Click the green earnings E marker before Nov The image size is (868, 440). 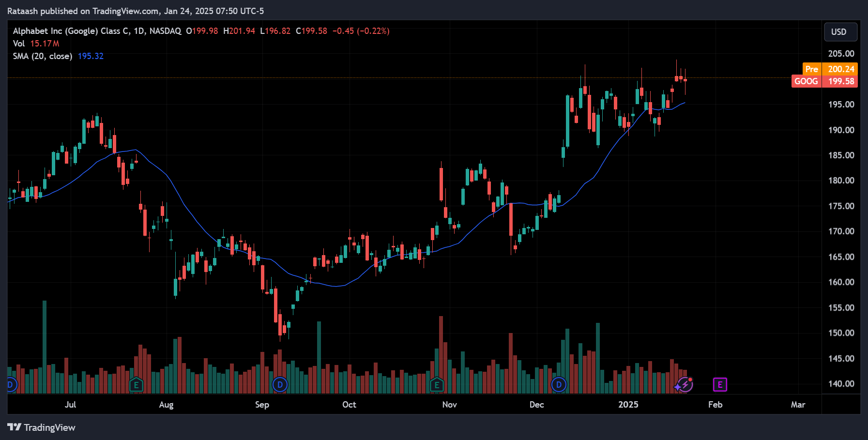pos(437,385)
